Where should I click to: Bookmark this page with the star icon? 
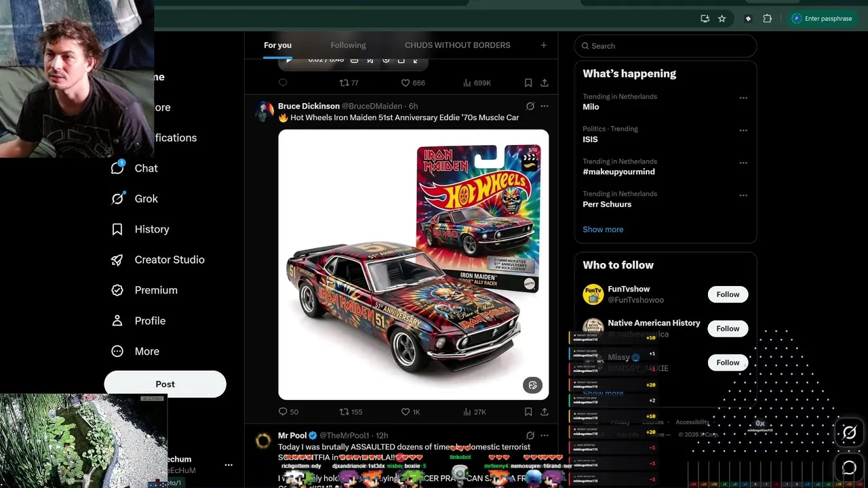point(722,19)
